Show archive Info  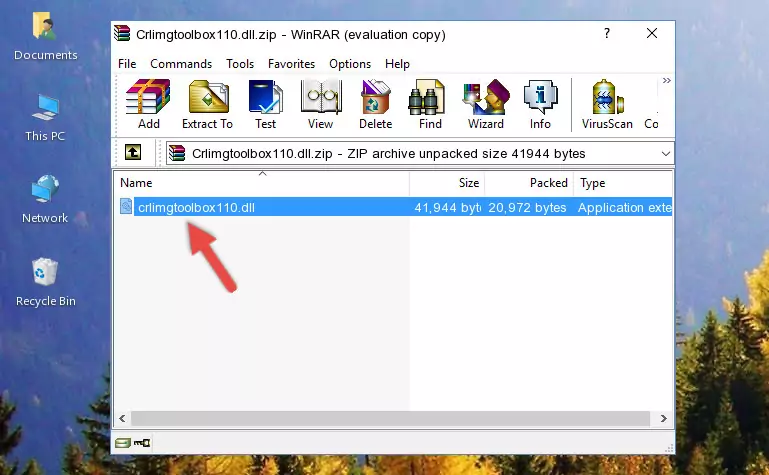[540, 104]
